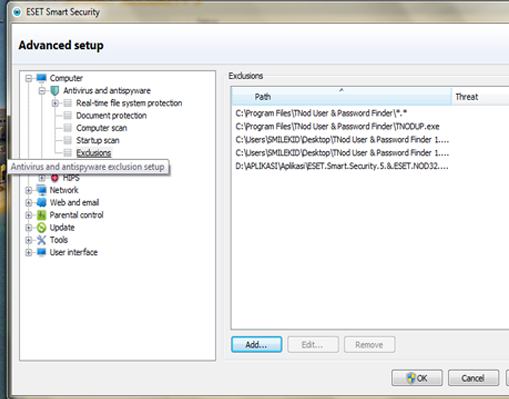Viewport: 509px width, 399px height.
Task: Expand the Web and email node
Action: (29, 203)
